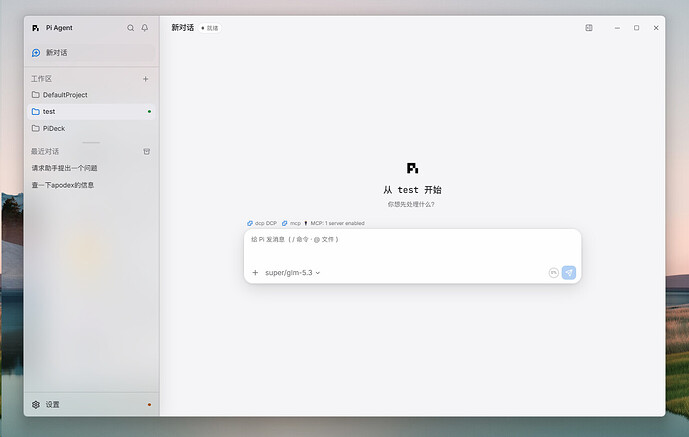Click the PiDeck folder icon
Viewport: 689px width, 437px height.
point(36,128)
